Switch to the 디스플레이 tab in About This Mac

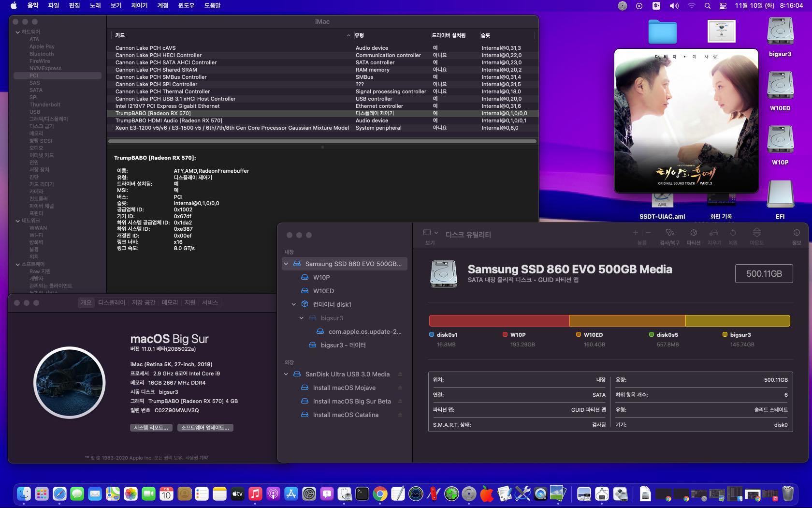coord(112,302)
